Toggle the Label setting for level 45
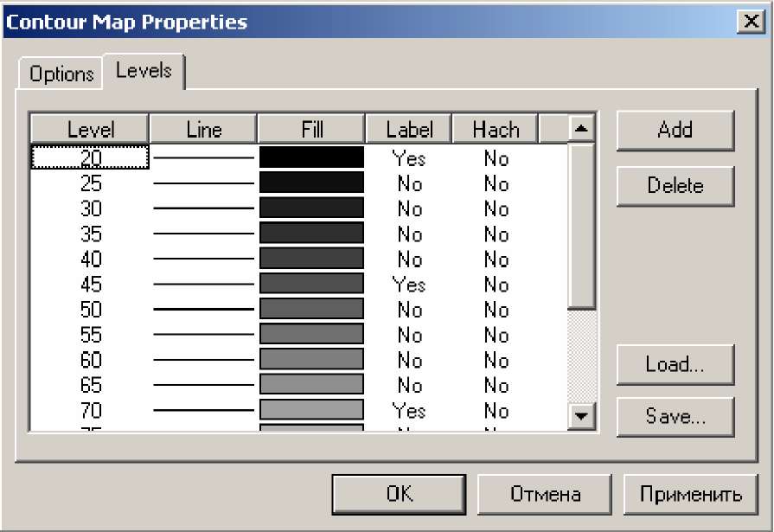 click(x=409, y=285)
